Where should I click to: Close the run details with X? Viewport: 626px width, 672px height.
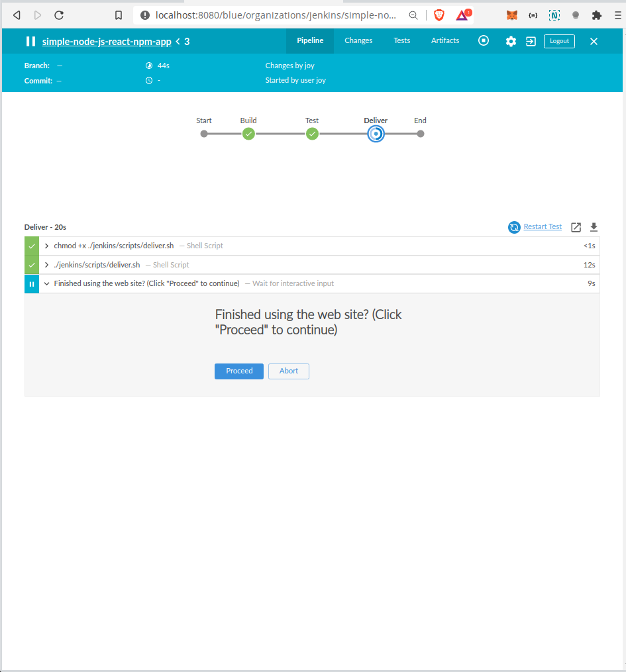tap(594, 41)
